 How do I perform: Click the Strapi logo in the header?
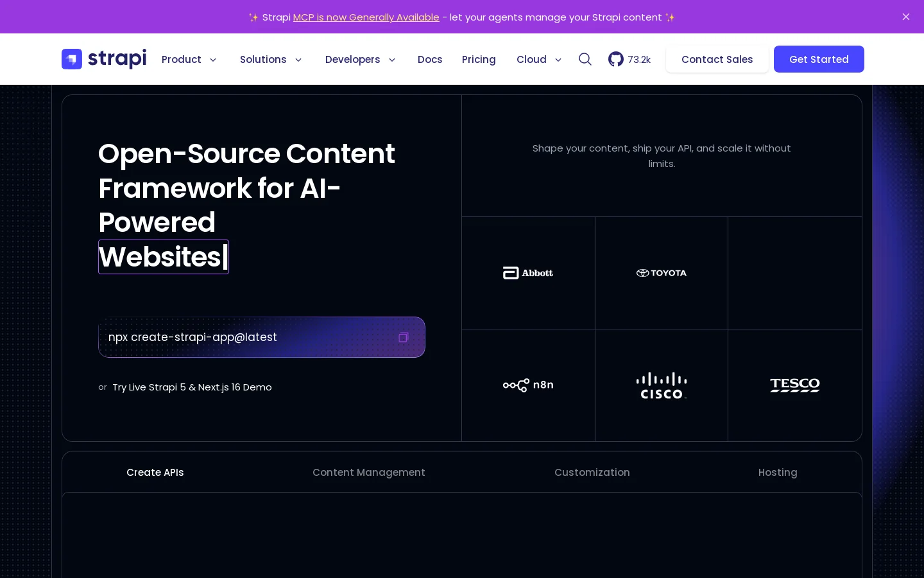(x=104, y=59)
